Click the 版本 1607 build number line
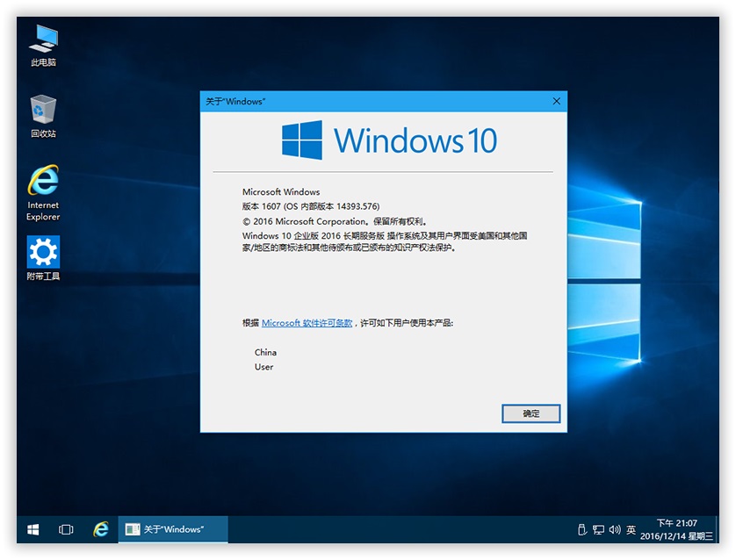This screenshot has height=560, width=736. (x=311, y=206)
